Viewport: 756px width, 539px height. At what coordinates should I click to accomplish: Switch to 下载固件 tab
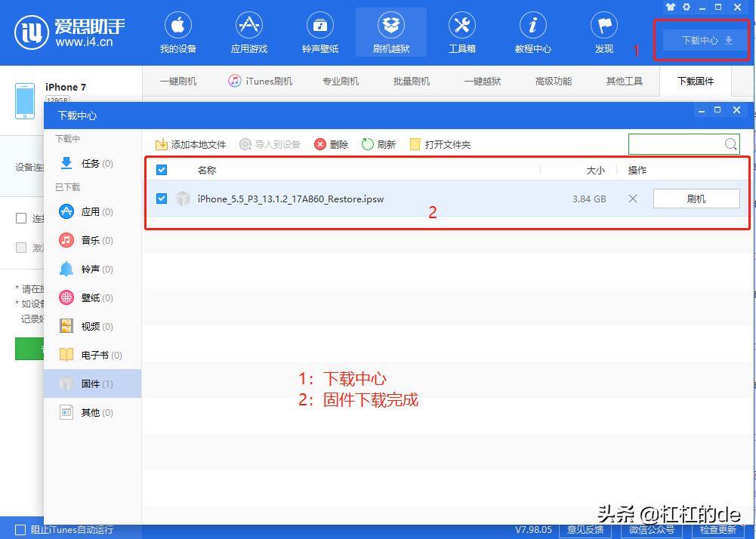coord(696,81)
